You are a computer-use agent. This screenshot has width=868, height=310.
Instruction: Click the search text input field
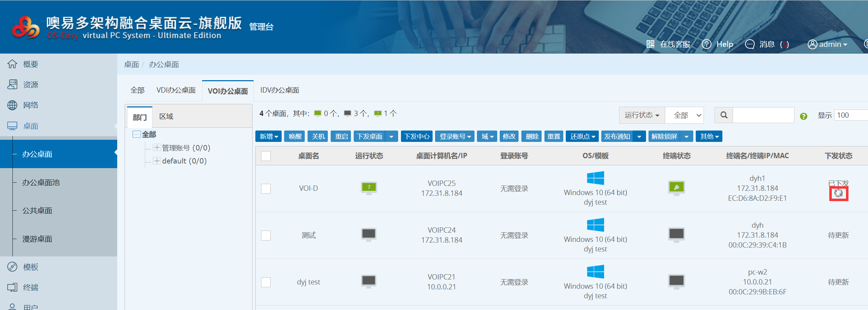763,115
